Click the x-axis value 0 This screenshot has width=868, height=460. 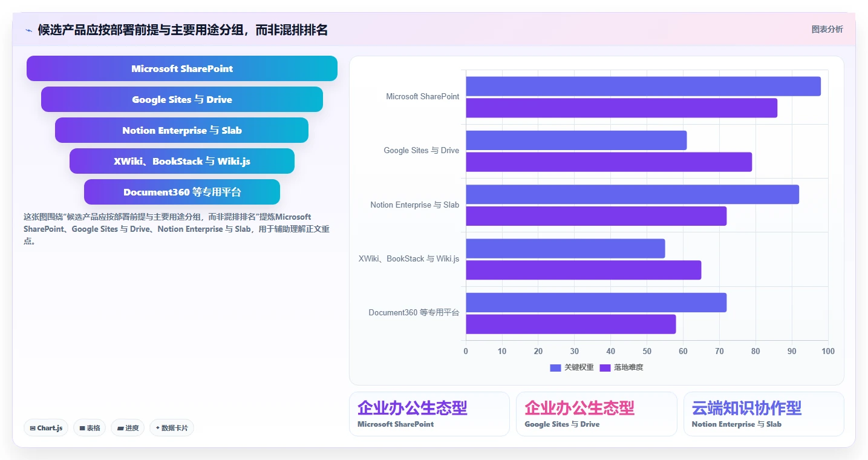466,351
